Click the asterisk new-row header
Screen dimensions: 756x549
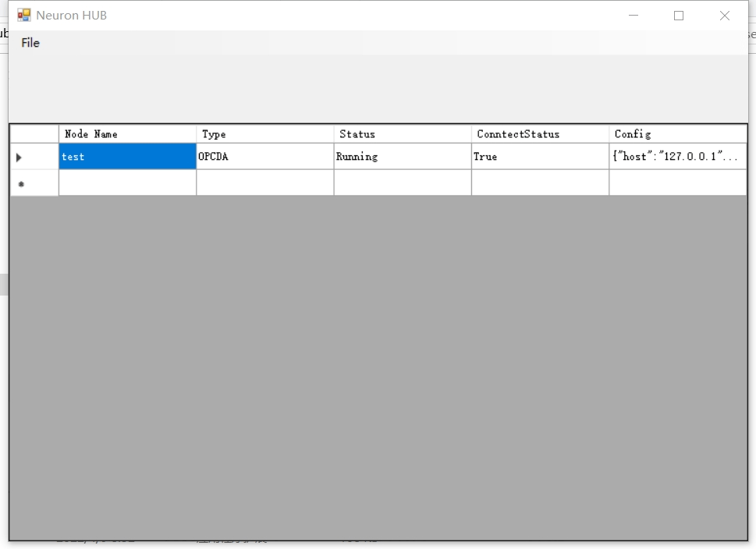34,183
